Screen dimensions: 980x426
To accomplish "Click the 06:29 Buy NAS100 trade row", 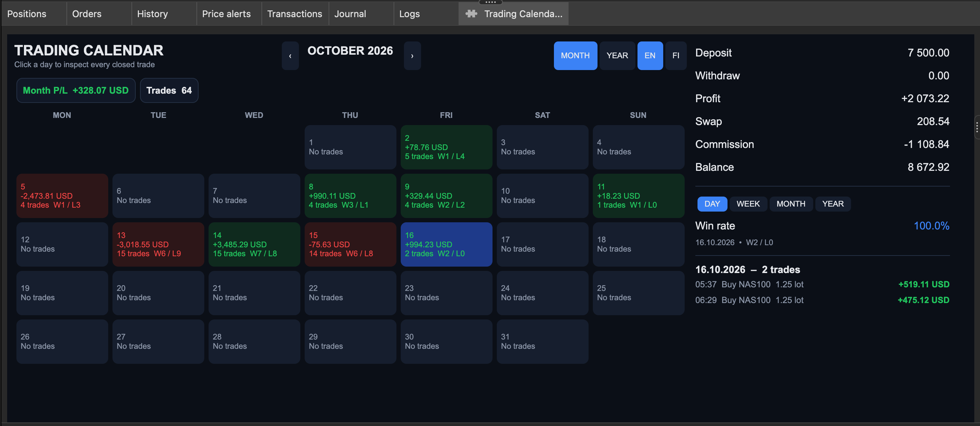I will pyautogui.click(x=822, y=300).
